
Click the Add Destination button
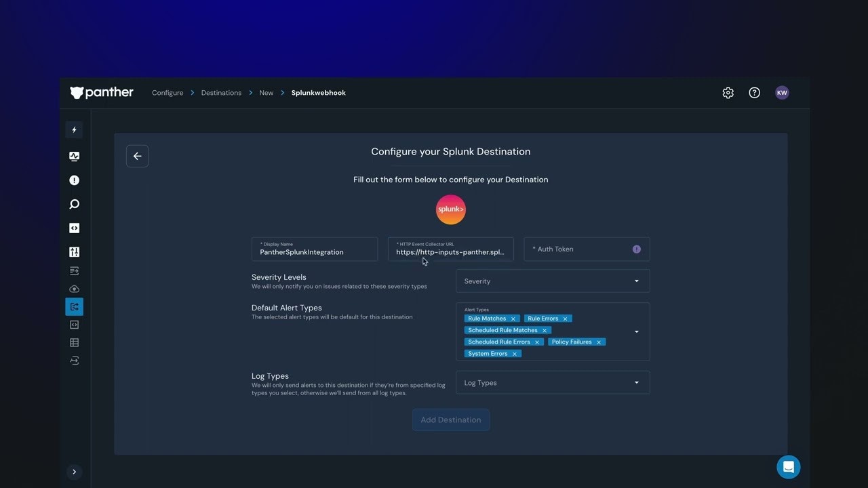point(451,420)
